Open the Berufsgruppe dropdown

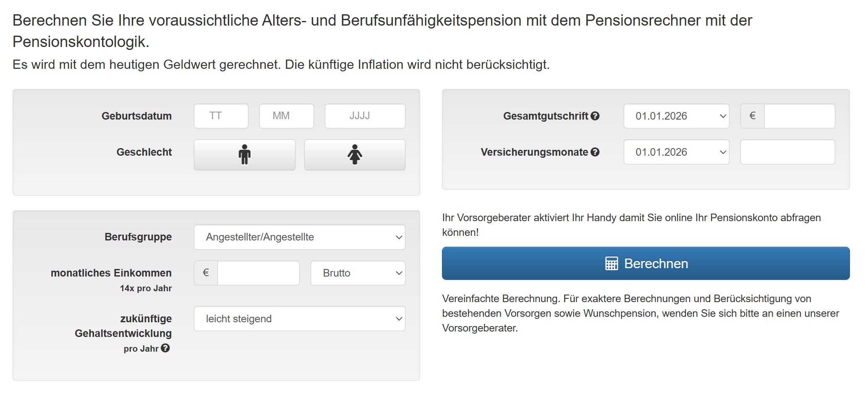click(299, 237)
